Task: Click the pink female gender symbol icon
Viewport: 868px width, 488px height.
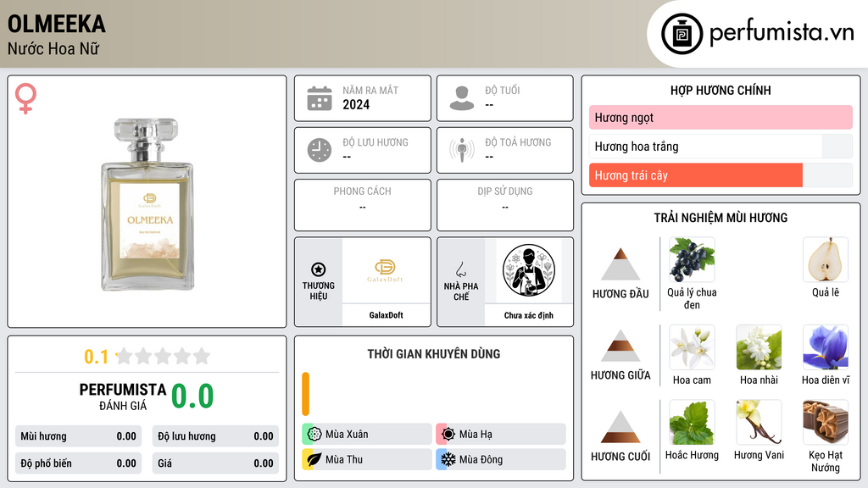Action: [x=25, y=98]
